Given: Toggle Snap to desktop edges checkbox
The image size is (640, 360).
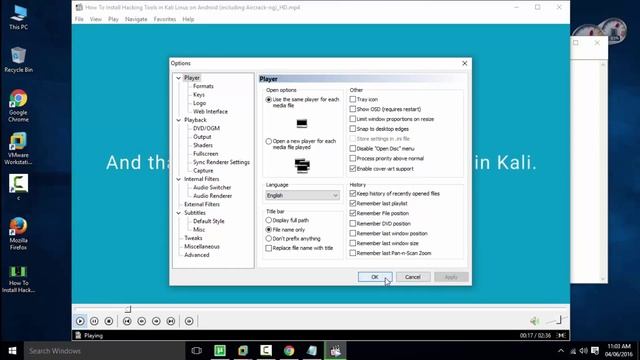Looking at the screenshot, I should (353, 129).
